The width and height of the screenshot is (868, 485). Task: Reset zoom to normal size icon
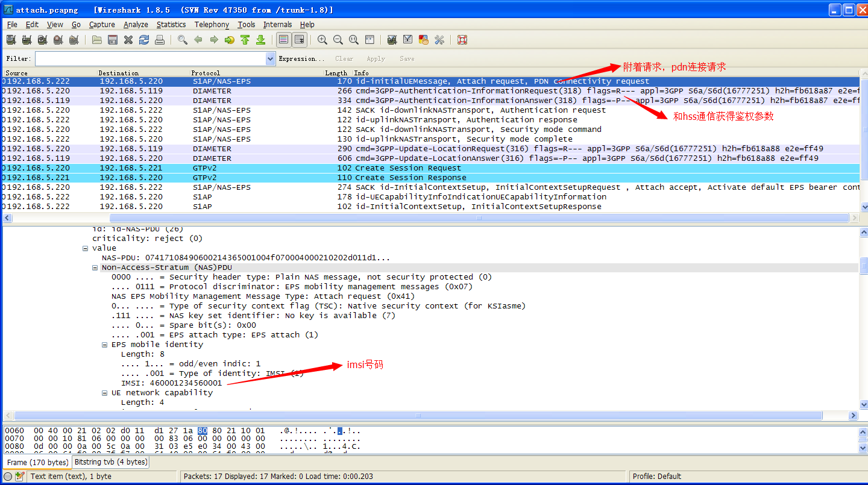(354, 40)
